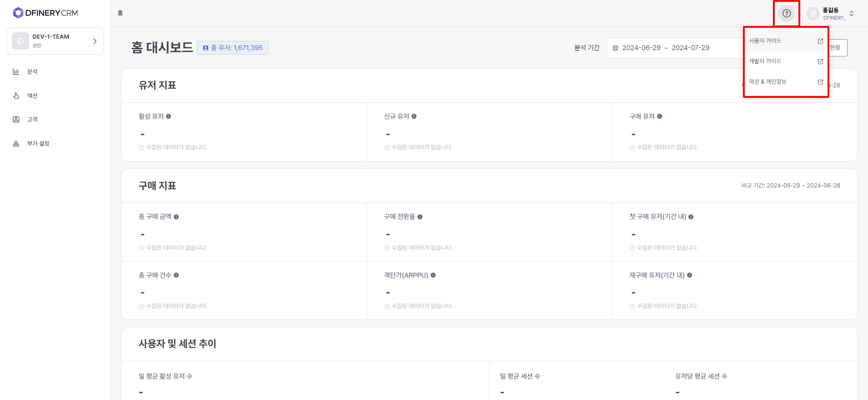The height and width of the screenshot is (400, 868).
Task: Click the info icon beside 총 구매 건수
Action: click(176, 275)
